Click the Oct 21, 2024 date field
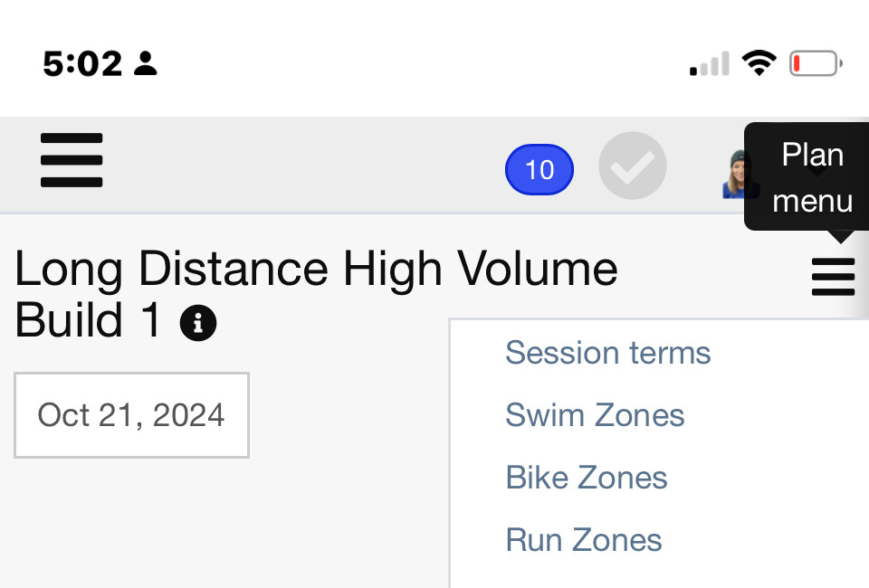The width and height of the screenshot is (869, 588). pos(131,415)
